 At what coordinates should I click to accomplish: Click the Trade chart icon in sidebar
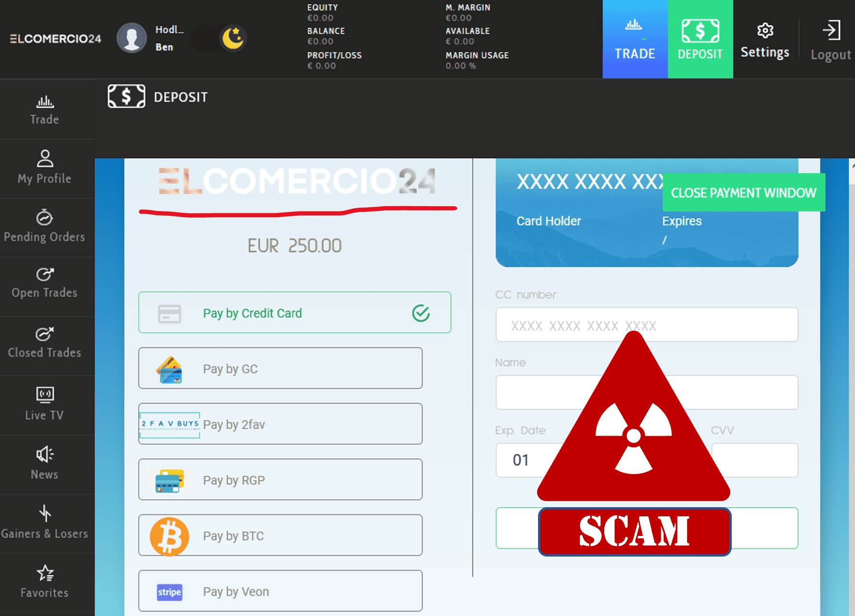pyautogui.click(x=45, y=102)
